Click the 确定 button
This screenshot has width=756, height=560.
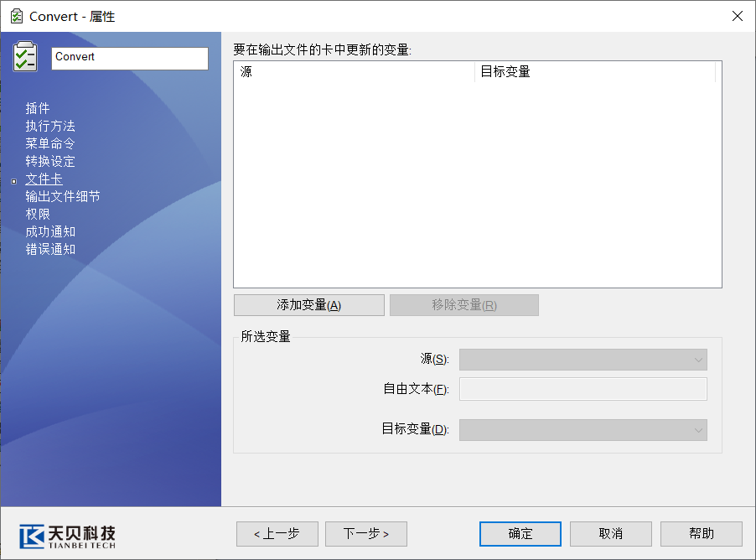tap(520, 534)
